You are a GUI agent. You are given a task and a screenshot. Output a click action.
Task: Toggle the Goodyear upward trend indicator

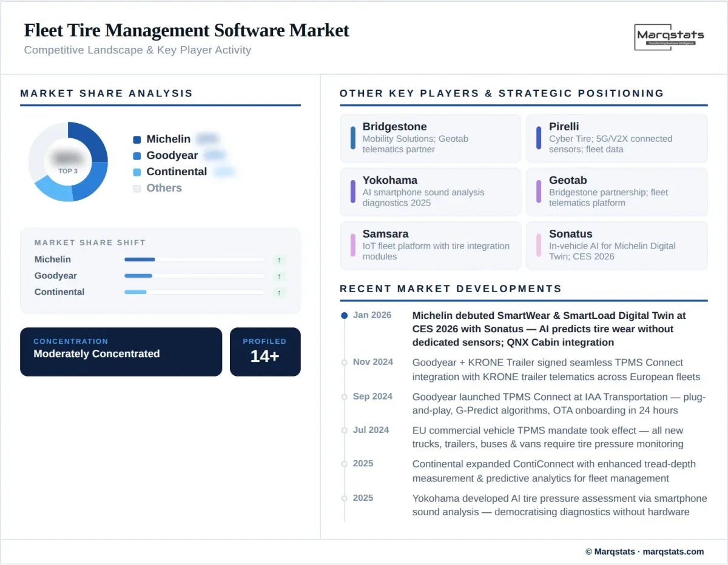279,276
